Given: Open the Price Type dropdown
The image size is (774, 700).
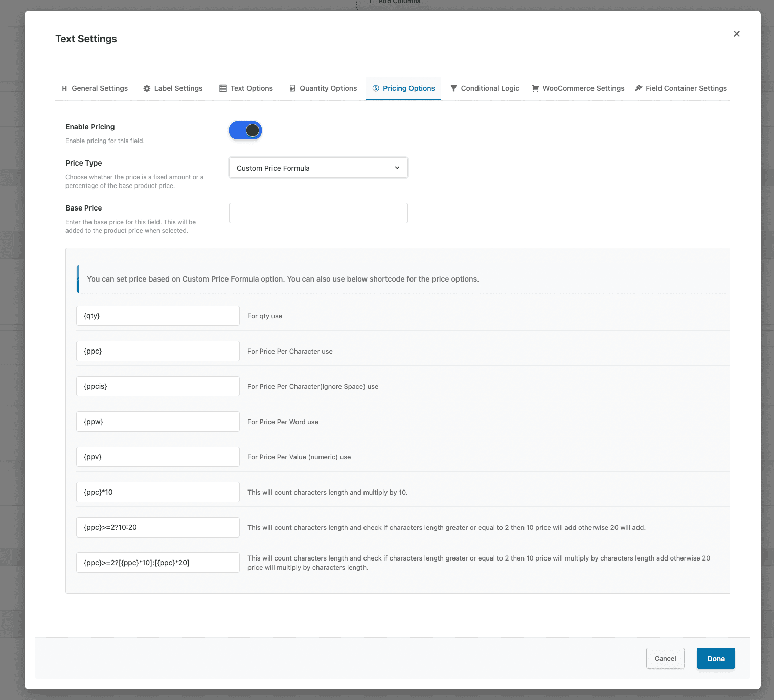Looking at the screenshot, I should click(x=318, y=168).
